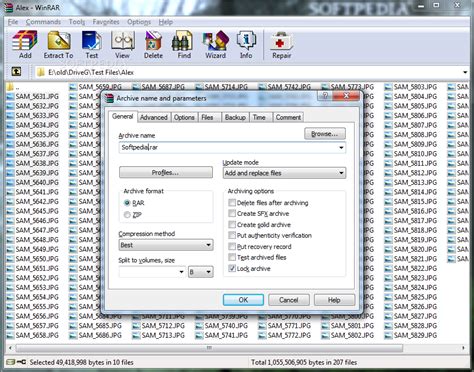Click the Add toolbar icon

tap(25, 45)
